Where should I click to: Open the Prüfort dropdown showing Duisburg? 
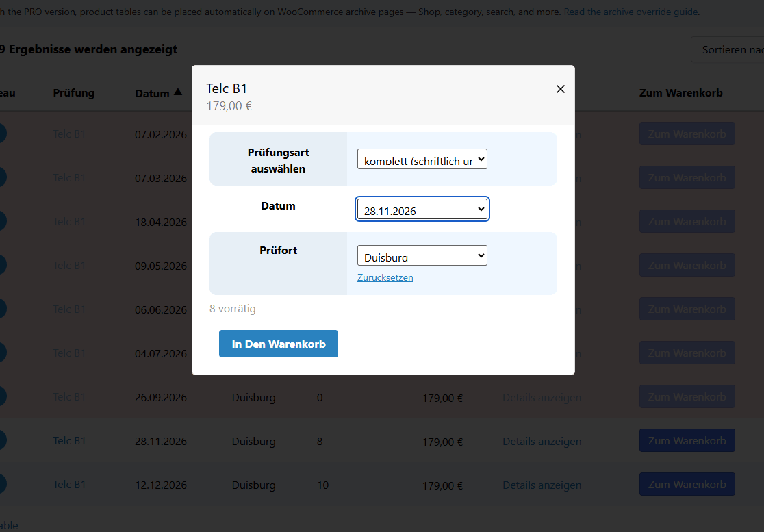422,255
